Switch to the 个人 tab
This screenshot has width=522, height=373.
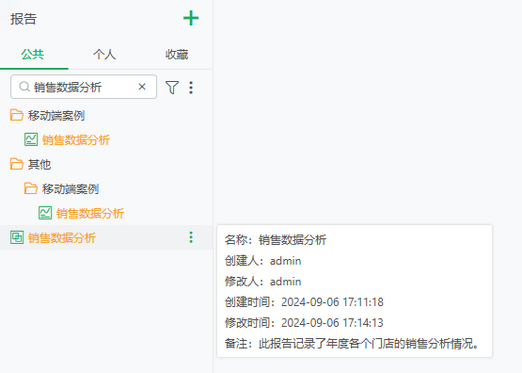point(104,54)
